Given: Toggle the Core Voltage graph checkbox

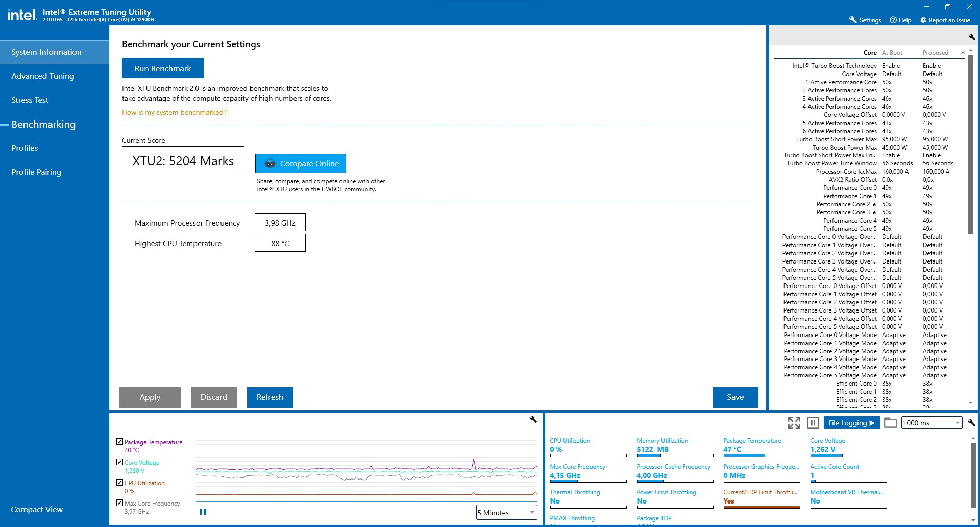Looking at the screenshot, I should coord(119,462).
